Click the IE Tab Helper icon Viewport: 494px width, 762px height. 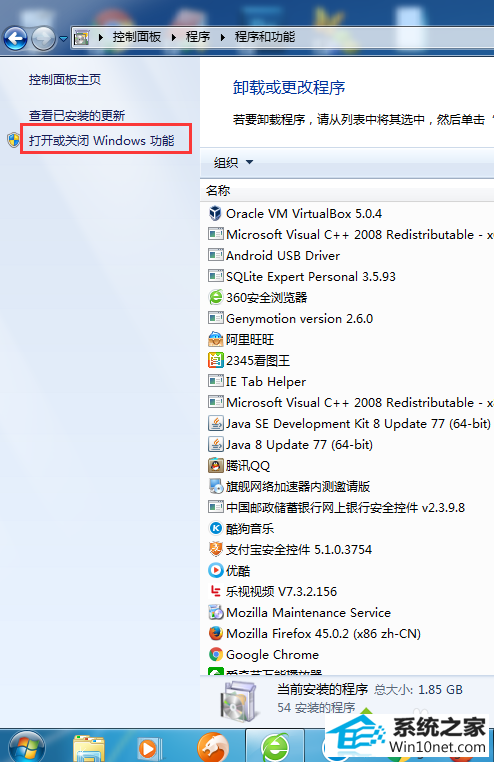(215, 381)
